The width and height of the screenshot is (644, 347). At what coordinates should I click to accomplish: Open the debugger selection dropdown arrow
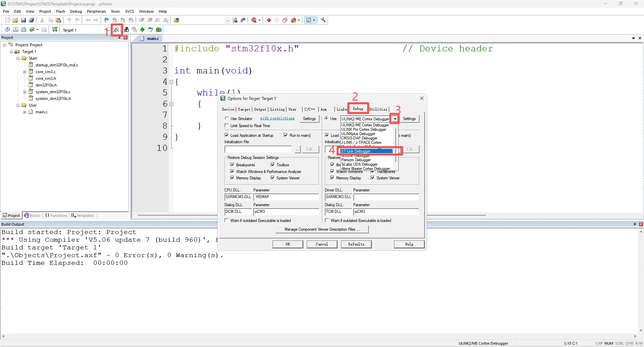tap(395, 119)
